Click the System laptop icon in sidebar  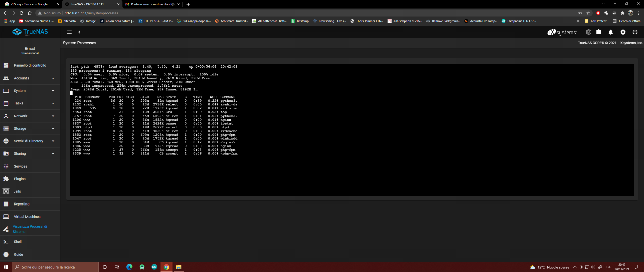(6, 91)
